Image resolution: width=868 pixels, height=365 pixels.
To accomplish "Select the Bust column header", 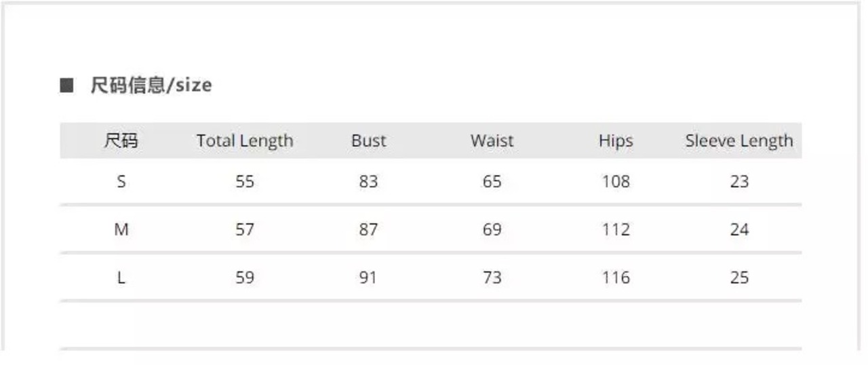I will 368,140.
